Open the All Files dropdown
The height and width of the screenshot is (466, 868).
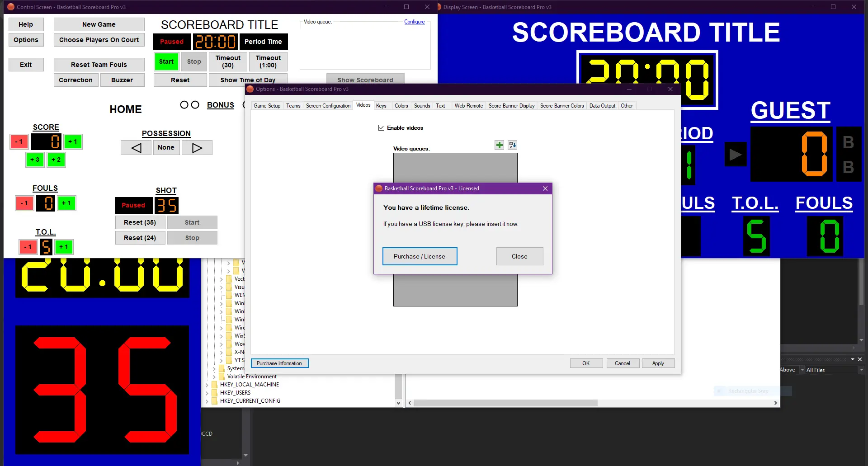pyautogui.click(x=861, y=370)
